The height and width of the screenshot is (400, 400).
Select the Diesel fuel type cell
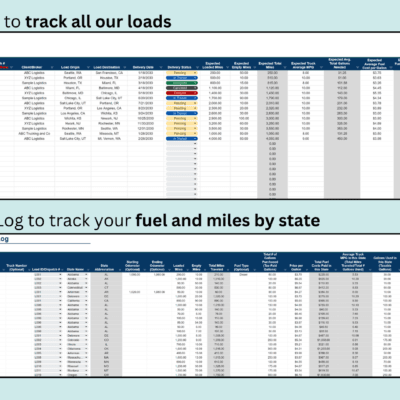[243, 275]
